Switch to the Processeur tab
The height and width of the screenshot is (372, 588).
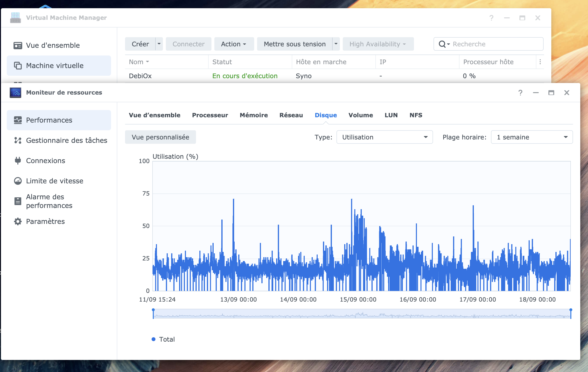tap(210, 115)
